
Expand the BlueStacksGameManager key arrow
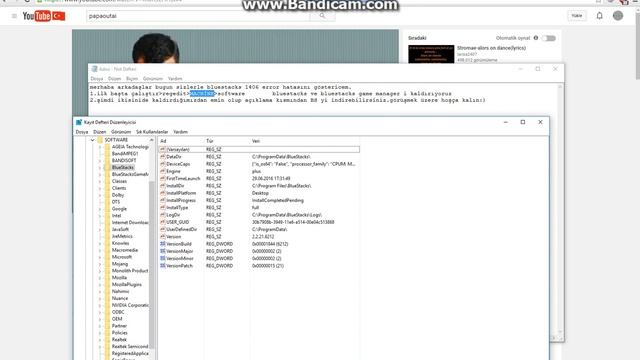pyautogui.click(x=100, y=174)
